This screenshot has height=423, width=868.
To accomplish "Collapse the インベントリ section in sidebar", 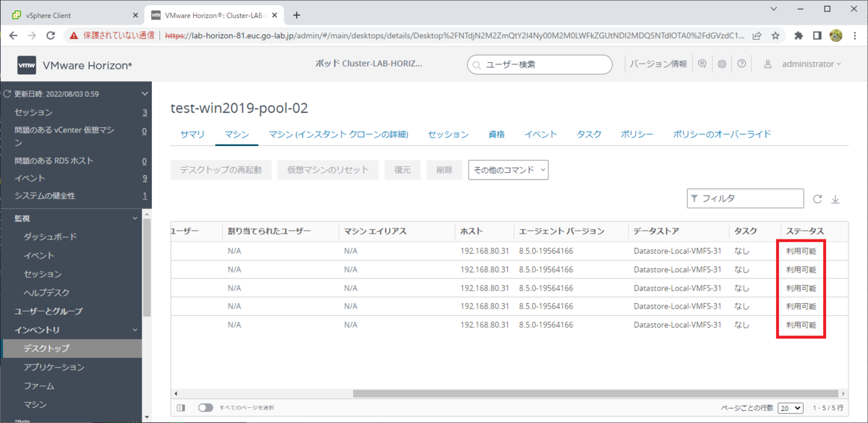I will [x=134, y=330].
